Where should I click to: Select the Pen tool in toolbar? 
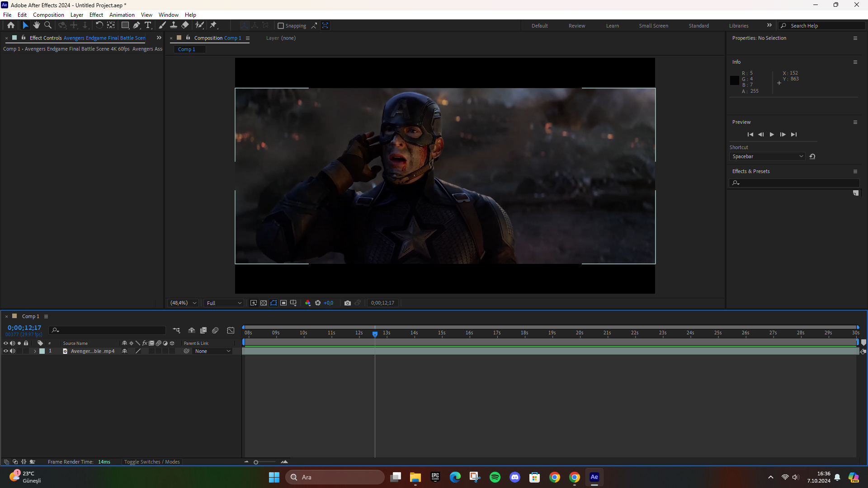coord(136,25)
